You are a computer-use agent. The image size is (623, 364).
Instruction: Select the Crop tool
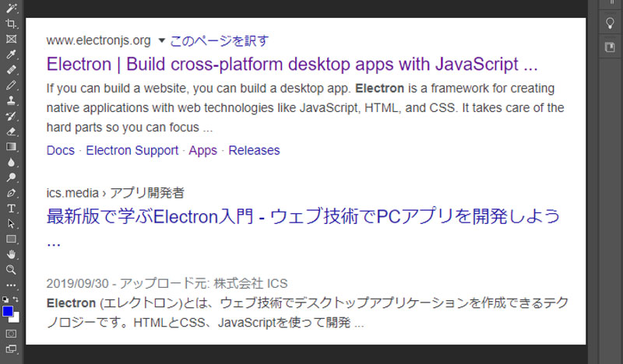[11, 23]
